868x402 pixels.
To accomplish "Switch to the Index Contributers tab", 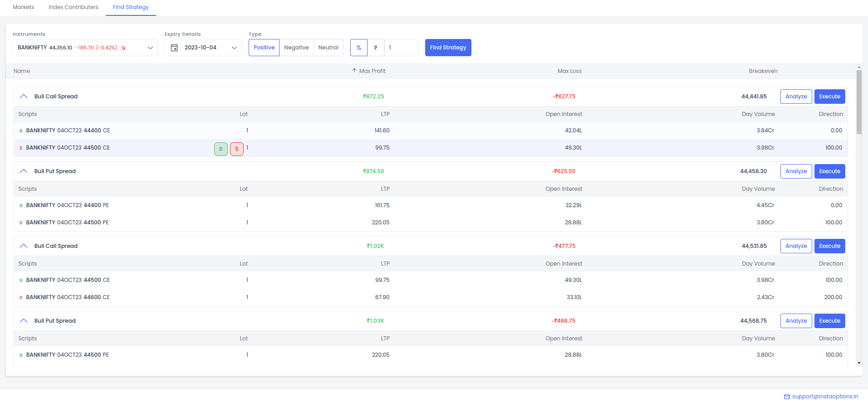I will point(74,7).
